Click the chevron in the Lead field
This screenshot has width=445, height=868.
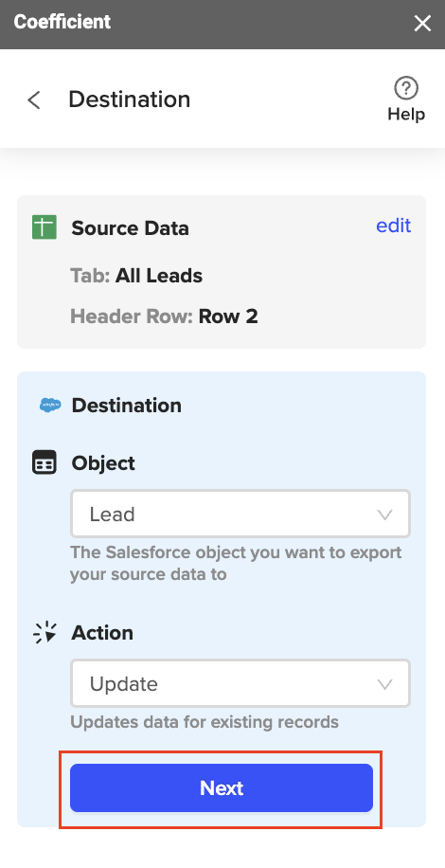[x=384, y=515]
